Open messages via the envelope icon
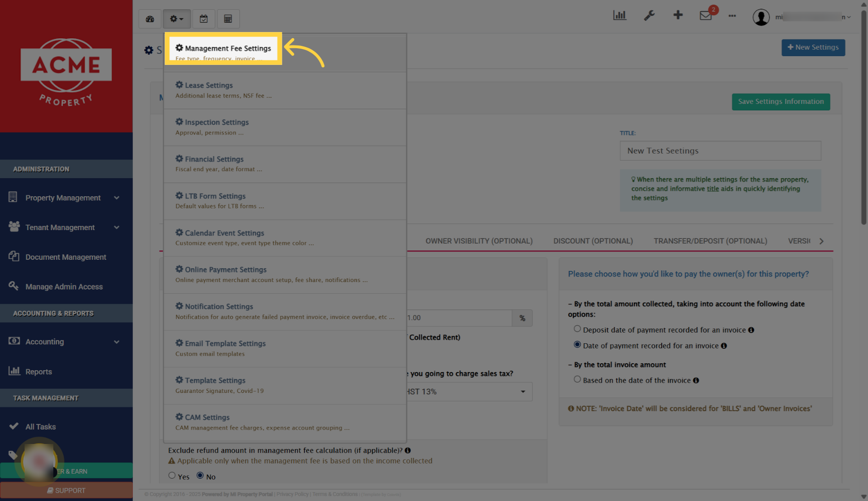Image resolution: width=868 pixels, height=501 pixels. (x=706, y=15)
